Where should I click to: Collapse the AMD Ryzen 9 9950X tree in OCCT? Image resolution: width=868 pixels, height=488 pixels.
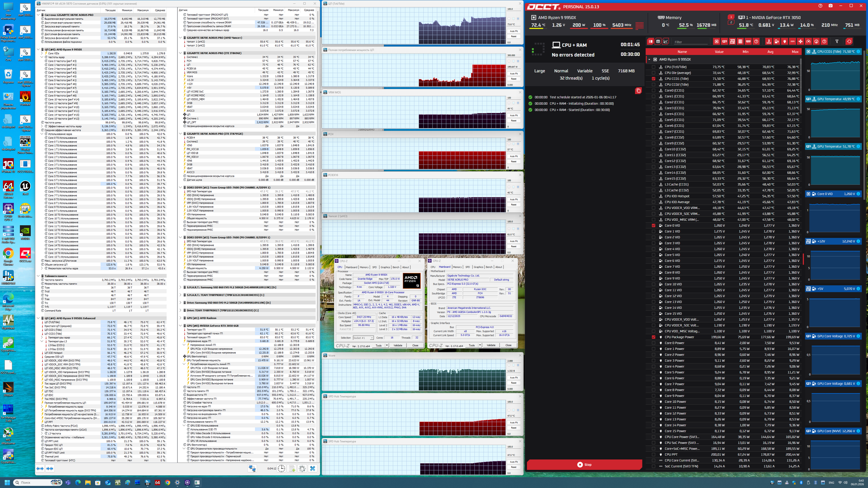[649, 59]
